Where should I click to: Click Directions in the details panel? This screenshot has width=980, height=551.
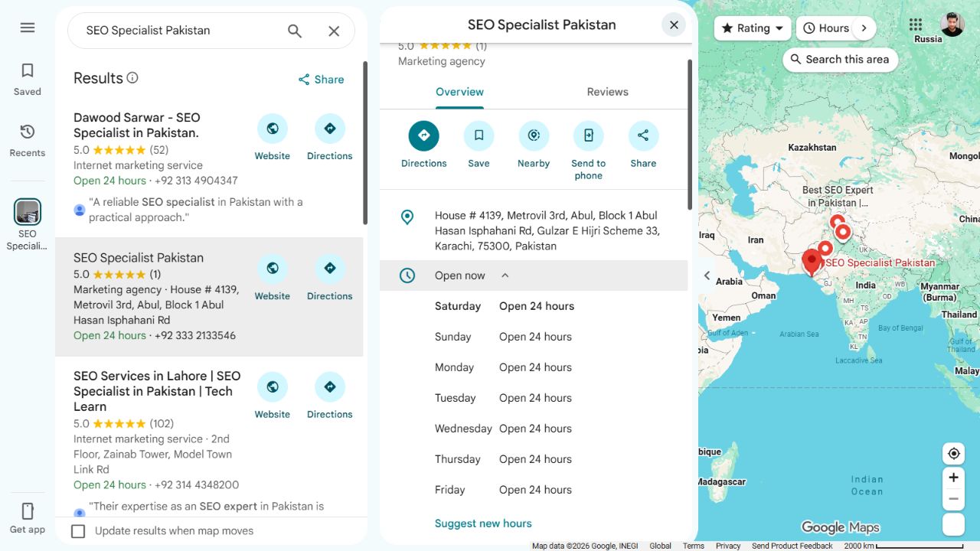point(424,145)
